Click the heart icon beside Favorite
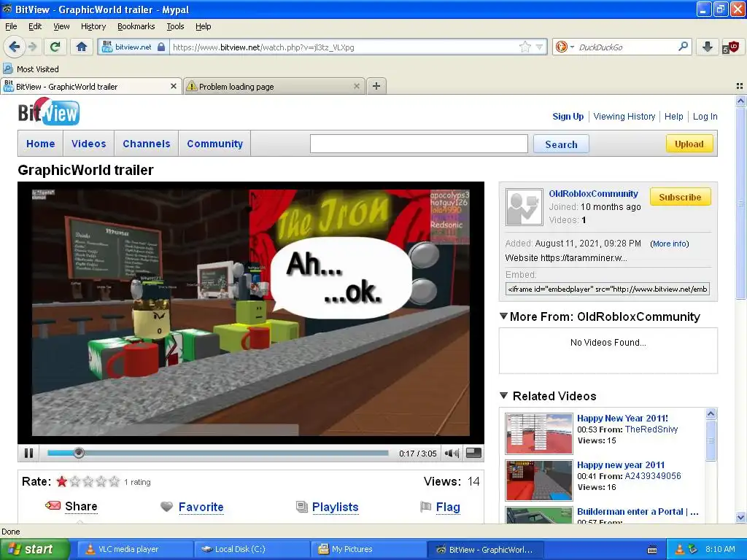 167,507
